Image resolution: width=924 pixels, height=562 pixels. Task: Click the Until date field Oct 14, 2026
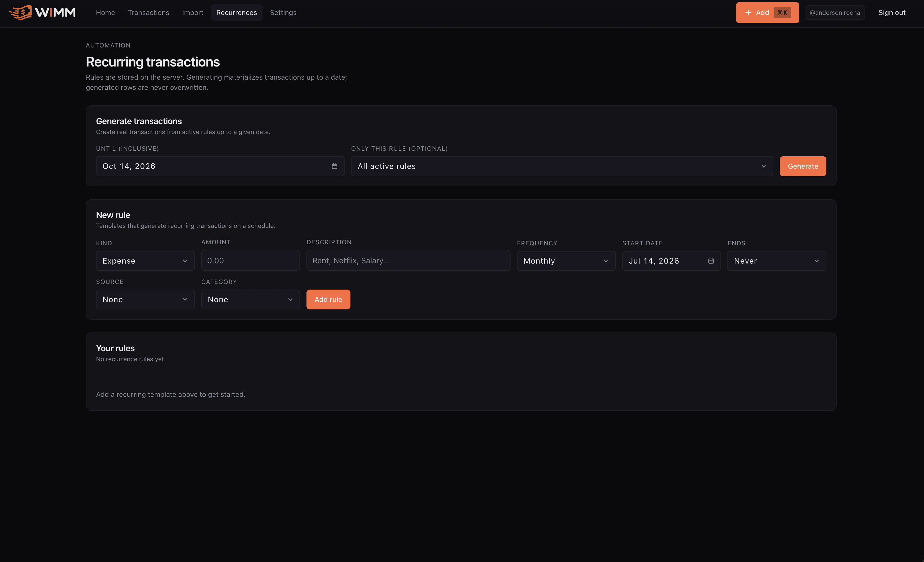[220, 166]
